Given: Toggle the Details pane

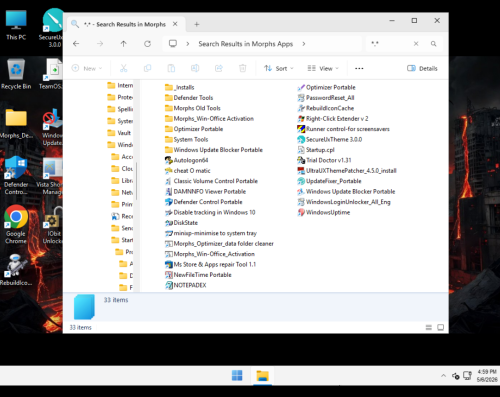Looking at the screenshot, I should pyautogui.click(x=422, y=68).
